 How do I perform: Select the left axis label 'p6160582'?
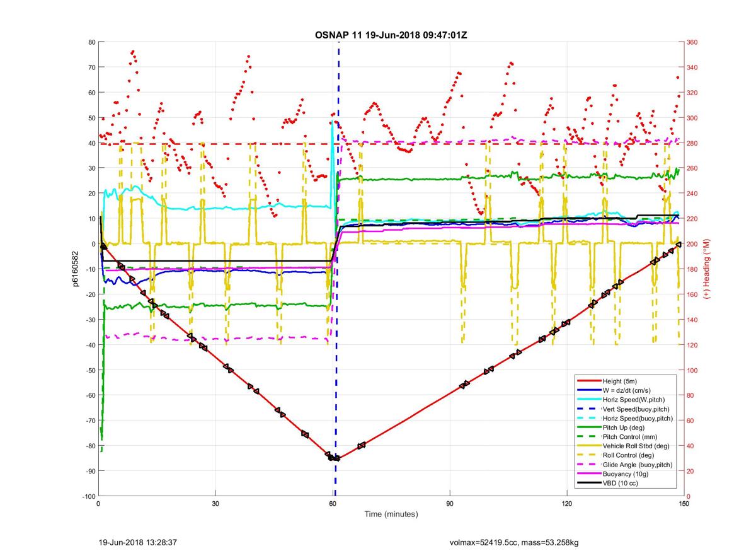(74, 269)
